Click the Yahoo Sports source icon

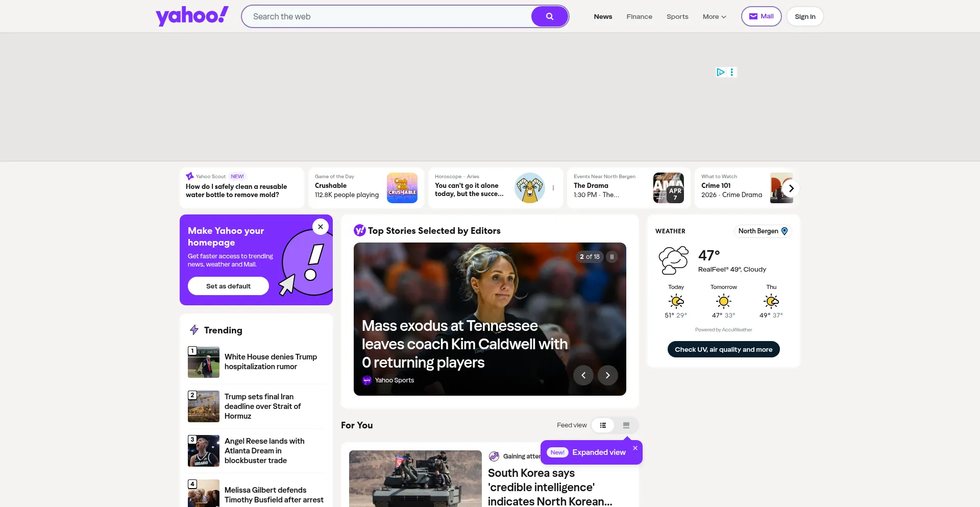tap(367, 380)
